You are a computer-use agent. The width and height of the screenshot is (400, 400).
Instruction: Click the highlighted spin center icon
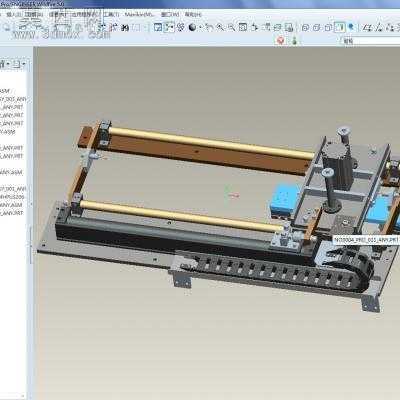(x=170, y=27)
